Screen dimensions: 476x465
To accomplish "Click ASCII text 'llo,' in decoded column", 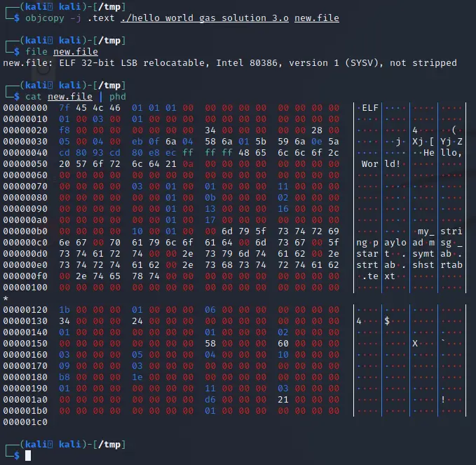I will (451, 153).
